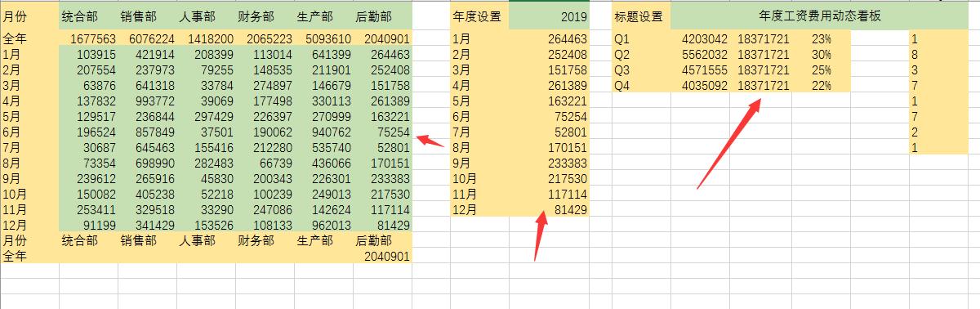Select the cell showing 73354

pyautogui.click(x=89, y=163)
